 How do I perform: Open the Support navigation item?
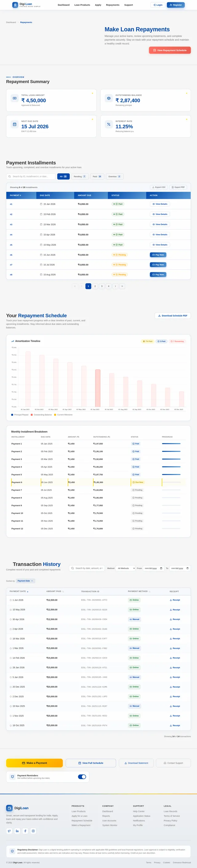[x=128, y=5]
